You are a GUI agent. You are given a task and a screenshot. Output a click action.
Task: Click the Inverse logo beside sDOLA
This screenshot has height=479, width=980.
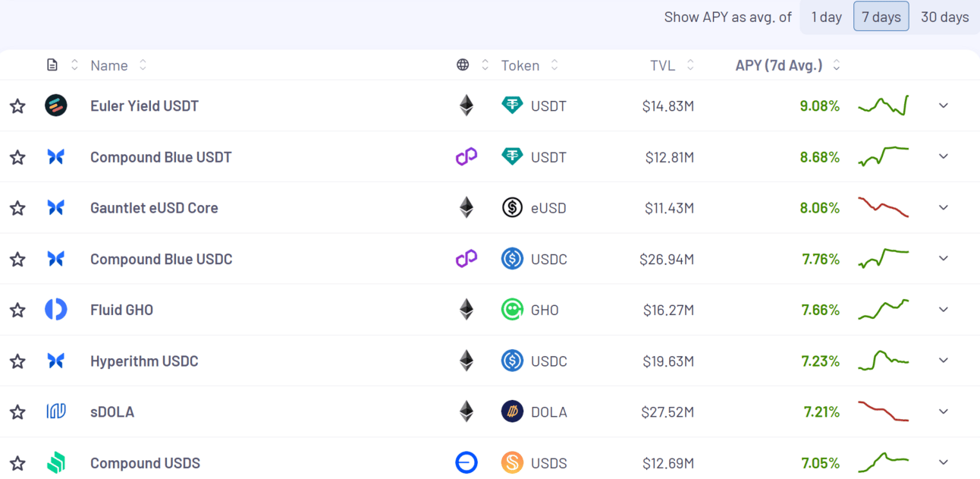click(x=56, y=411)
